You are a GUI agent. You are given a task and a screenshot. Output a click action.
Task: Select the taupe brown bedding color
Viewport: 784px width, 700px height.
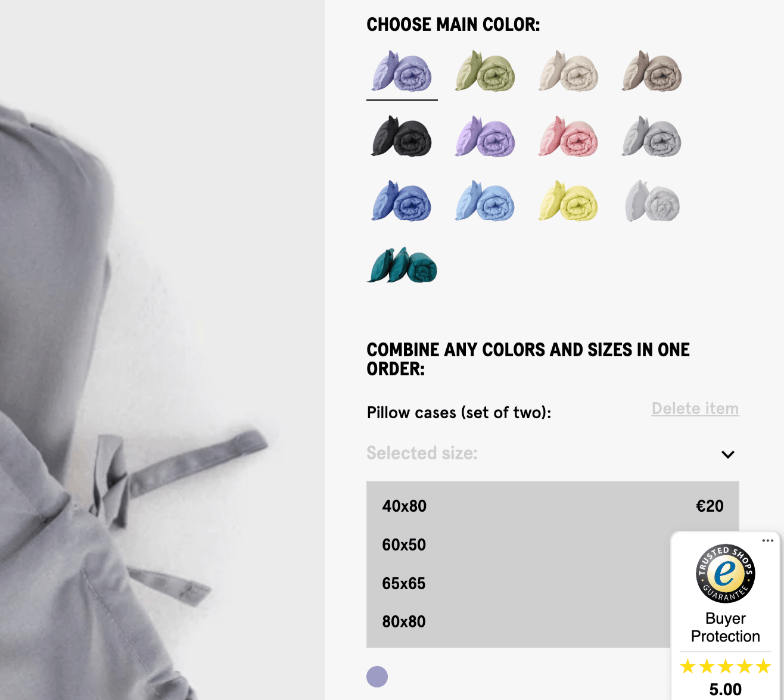pyautogui.click(x=652, y=71)
